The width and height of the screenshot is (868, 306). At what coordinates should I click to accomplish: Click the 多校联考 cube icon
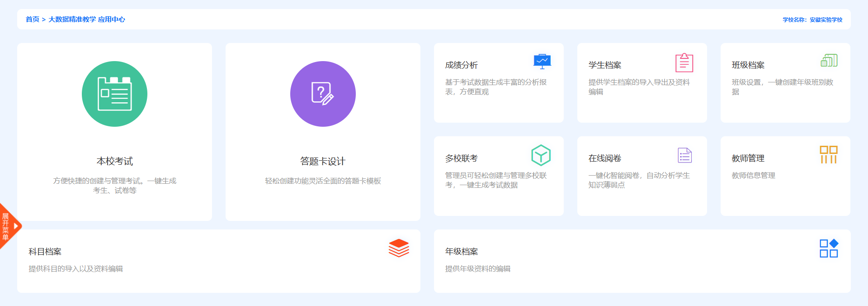(x=541, y=155)
